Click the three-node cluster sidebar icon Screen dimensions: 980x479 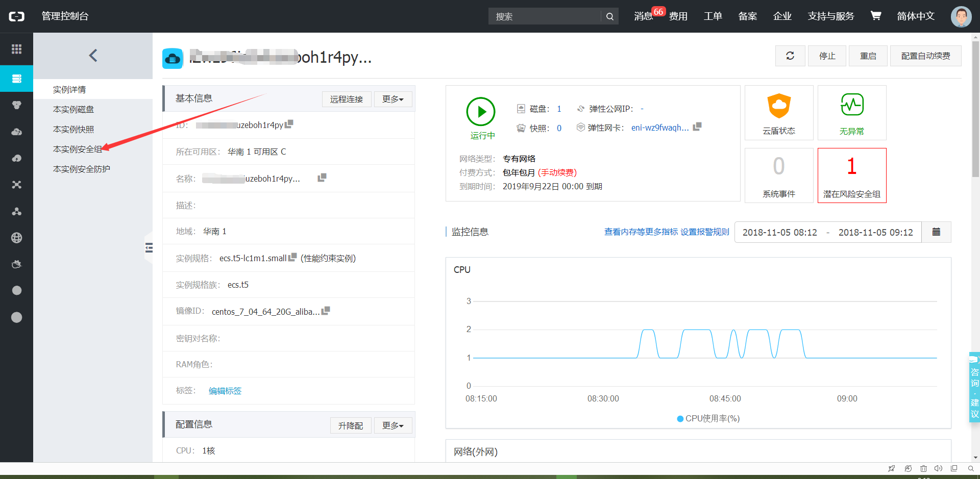[x=16, y=211]
